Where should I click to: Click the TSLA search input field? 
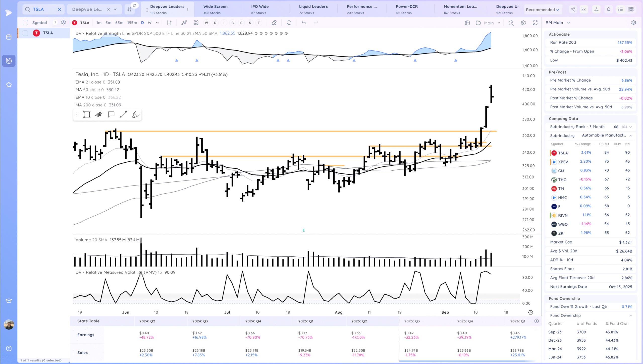(43, 9)
